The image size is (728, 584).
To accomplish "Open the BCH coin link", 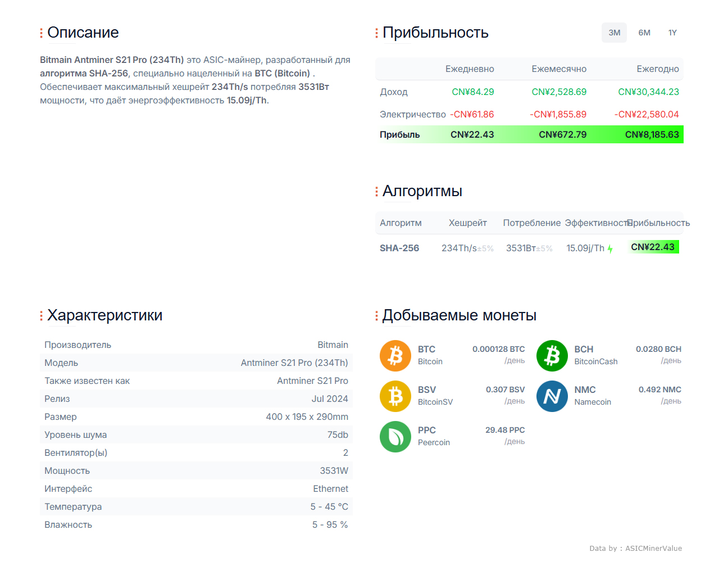I will coord(584,349).
